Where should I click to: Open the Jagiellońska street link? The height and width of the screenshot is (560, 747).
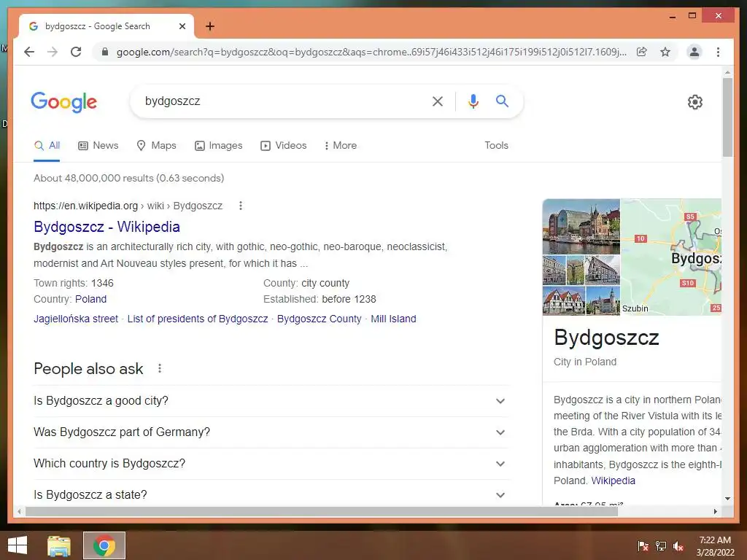76,319
